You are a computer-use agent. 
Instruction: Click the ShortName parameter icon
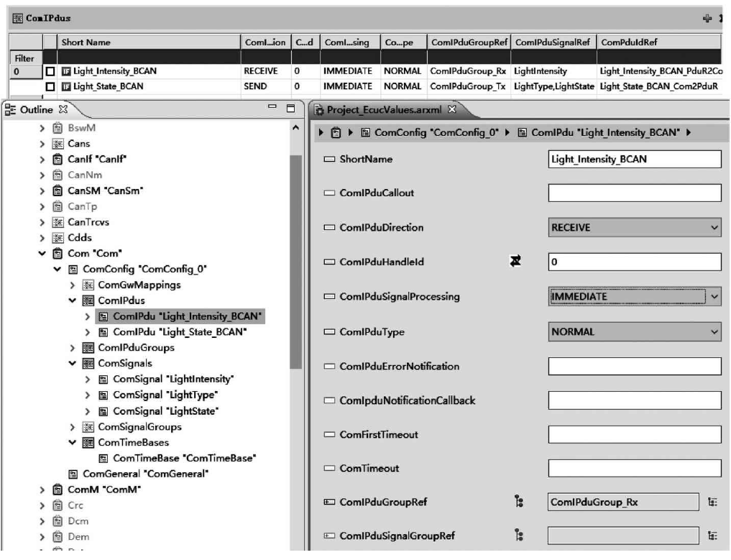click(329, 159)
